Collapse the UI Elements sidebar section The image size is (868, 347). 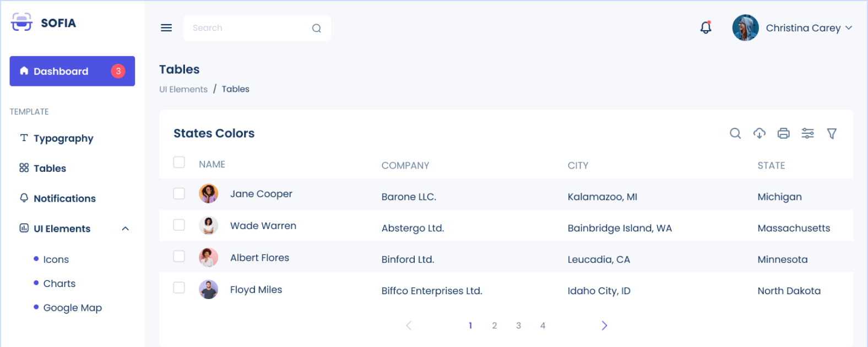(x=125, y=229)
